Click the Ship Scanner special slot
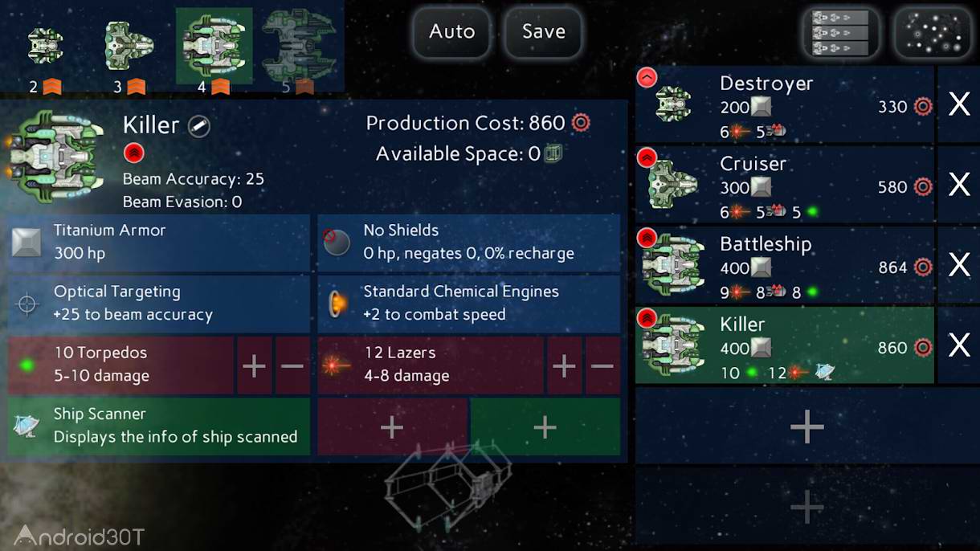 (159, 426)
